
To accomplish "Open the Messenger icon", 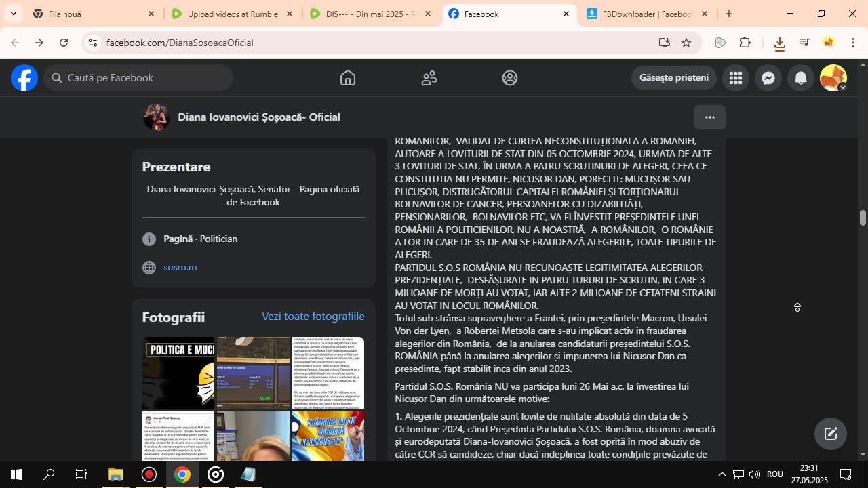I will tap(768, 78).
